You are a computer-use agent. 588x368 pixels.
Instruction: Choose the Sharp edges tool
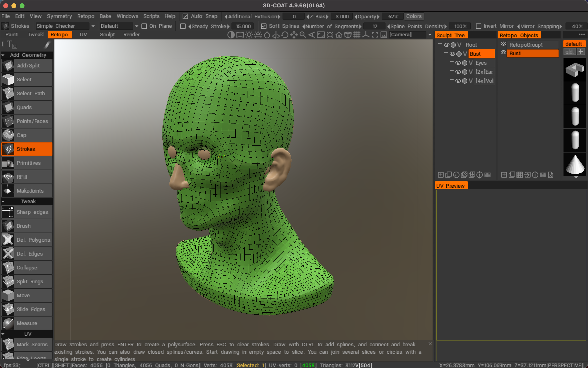coord(27,212)
